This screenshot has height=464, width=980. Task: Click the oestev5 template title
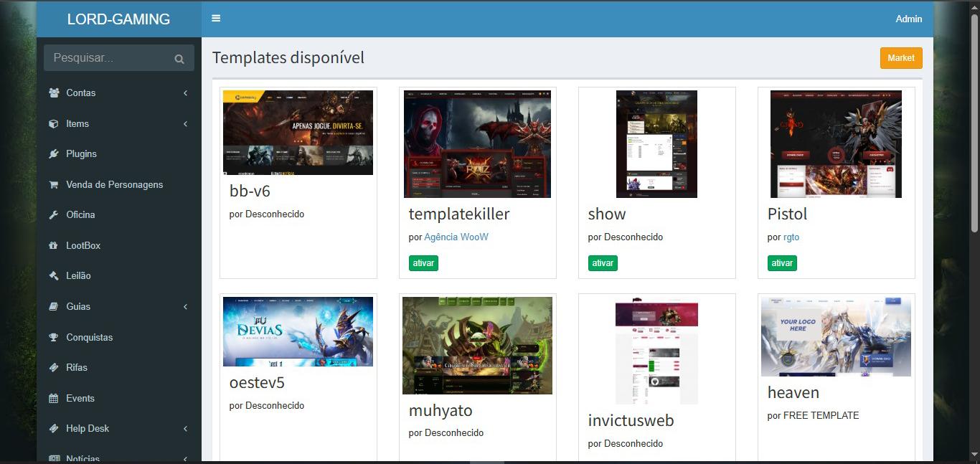click(257, 383)
